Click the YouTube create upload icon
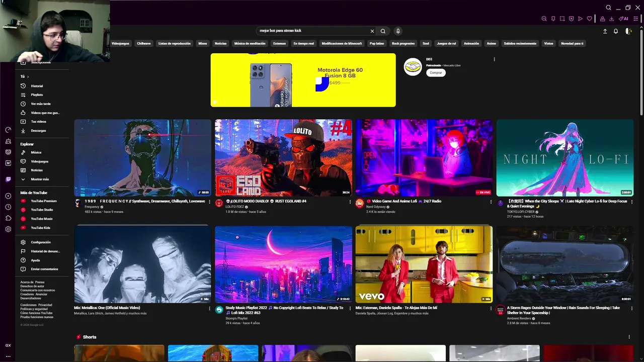This screenshot has width=644, height=362. [605, 31]
